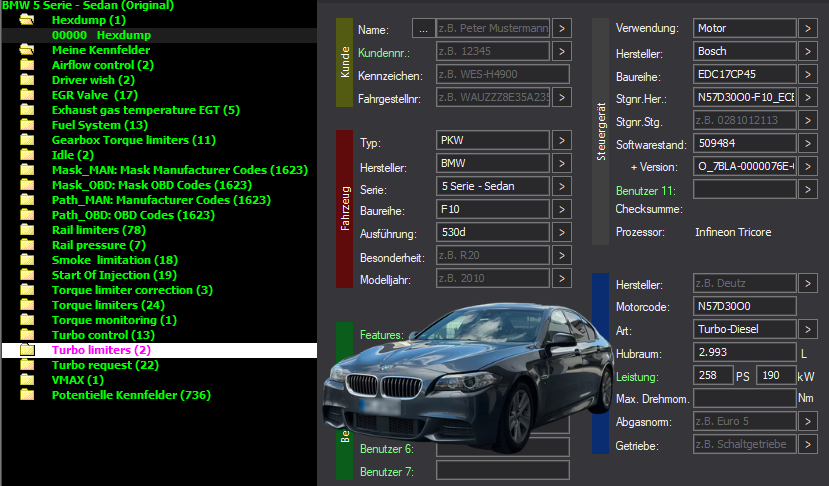Open the Modelljahr arrow button
This screenshot has height=486, width=829.
562,279
